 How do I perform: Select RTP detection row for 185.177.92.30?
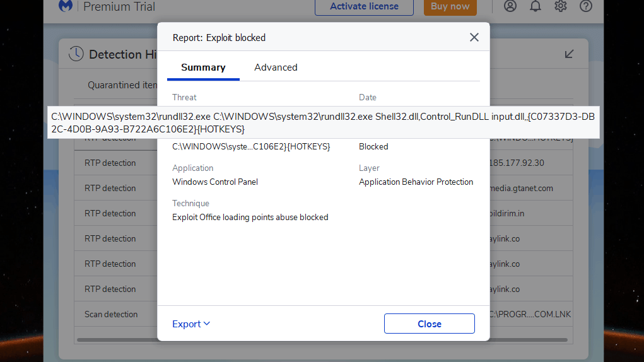click(x=323, y=163)
